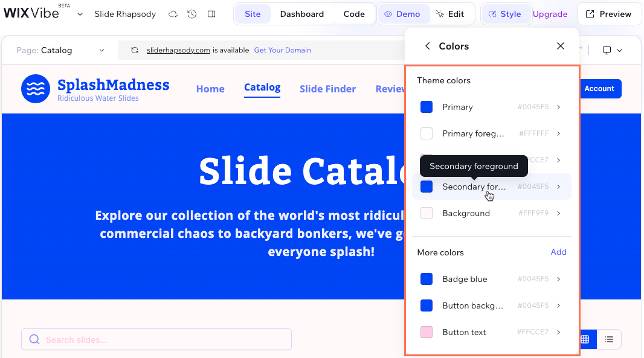Viewport: 644px width, 358px height.
Task: Toggle grid view for the slide catalog
Action: click(584, 339)
